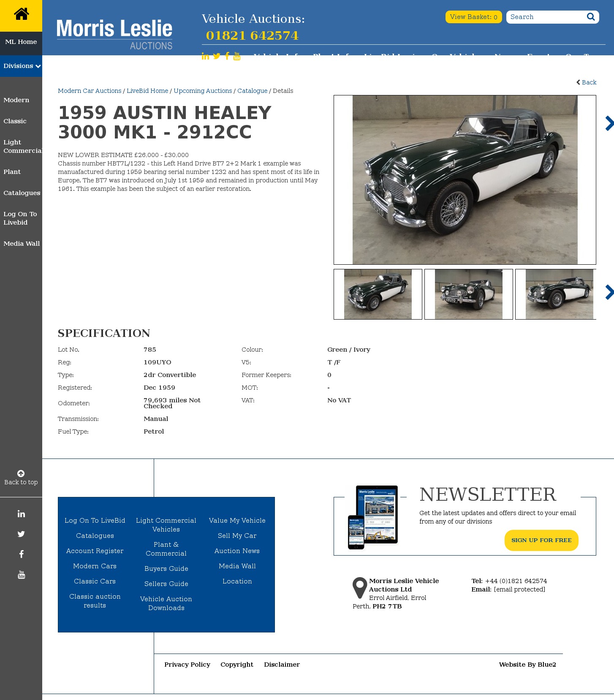The height and width of the screenshot is (700, 614).
Task: Open footer Buyers Guide link
Action: (166, 569)
